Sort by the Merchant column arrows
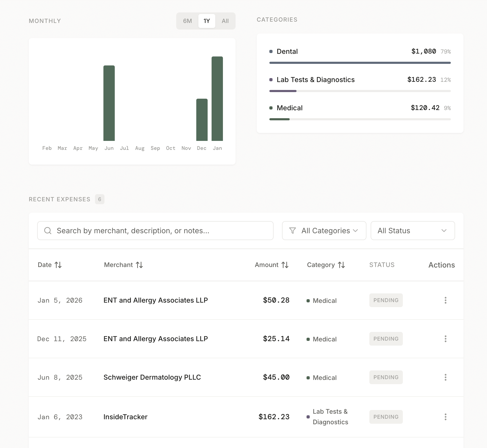 (x=140, y=265)
